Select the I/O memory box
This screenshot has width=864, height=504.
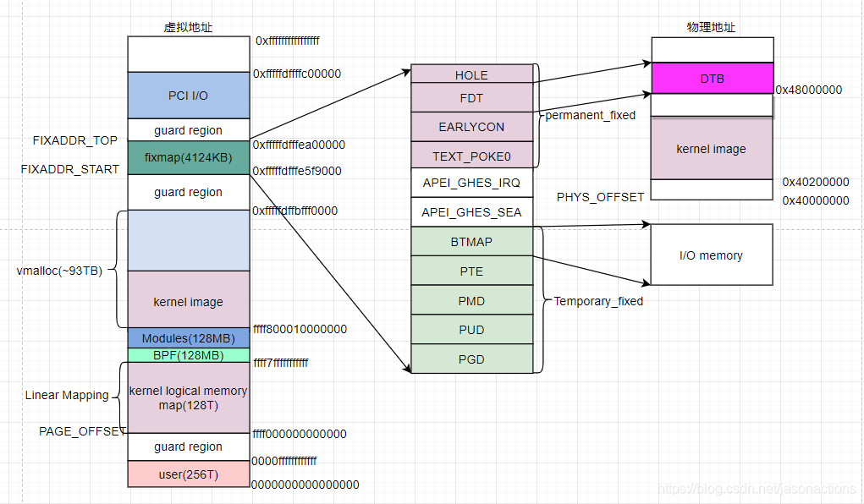tap(712, 255)
